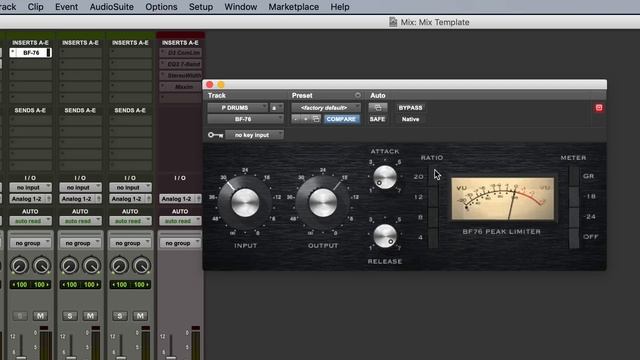The image size is (640, 360).
Task: Open the Event menu
Action: pyautogui.click(x=67, y=7)
